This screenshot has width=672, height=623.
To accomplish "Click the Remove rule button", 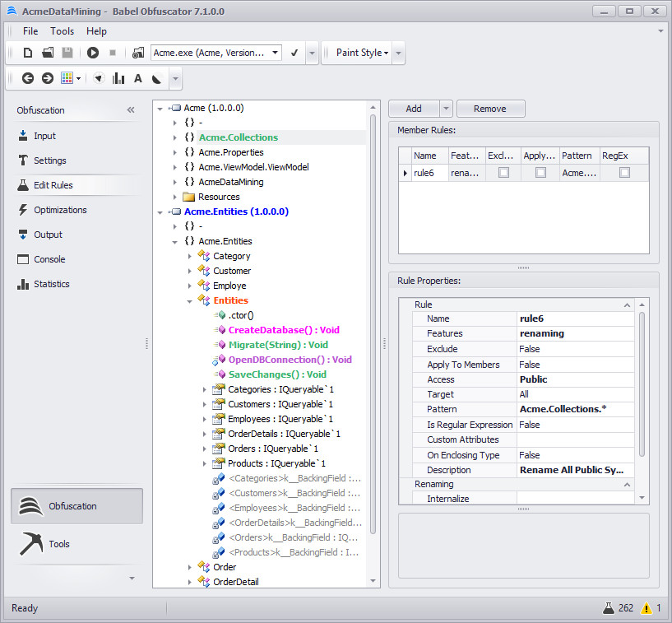I will (490, 109).
